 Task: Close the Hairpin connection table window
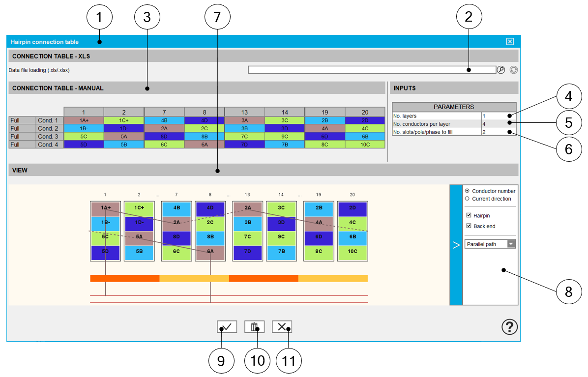tap(510, 42)
